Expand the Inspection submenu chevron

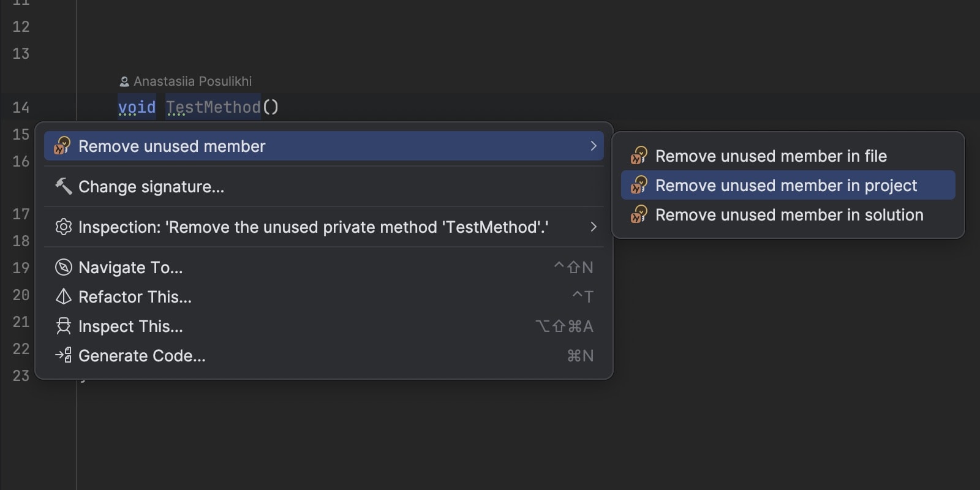coord(593,227)
